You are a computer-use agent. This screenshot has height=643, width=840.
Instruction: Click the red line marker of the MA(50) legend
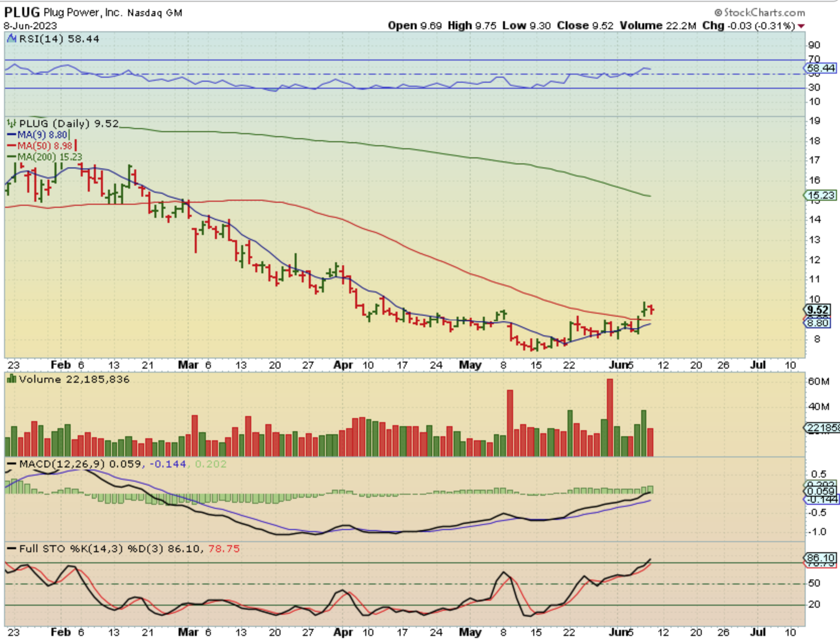click(12, 146)
